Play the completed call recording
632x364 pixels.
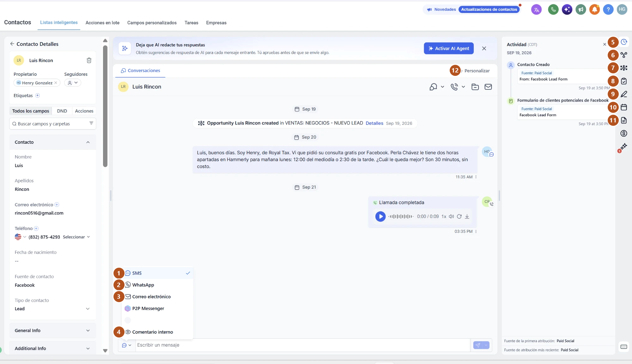coord(380,216)
